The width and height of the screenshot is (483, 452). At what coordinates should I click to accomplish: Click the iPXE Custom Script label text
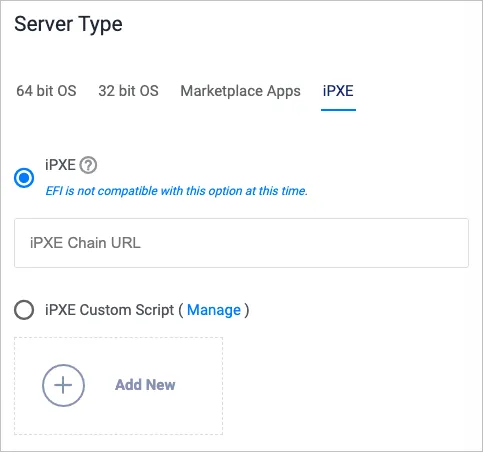(110, 310)
